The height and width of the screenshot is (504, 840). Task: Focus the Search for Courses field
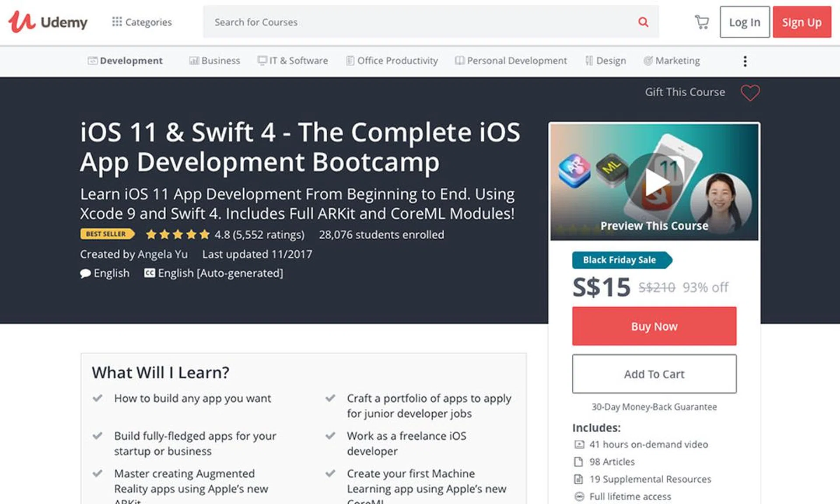(416, 22)
